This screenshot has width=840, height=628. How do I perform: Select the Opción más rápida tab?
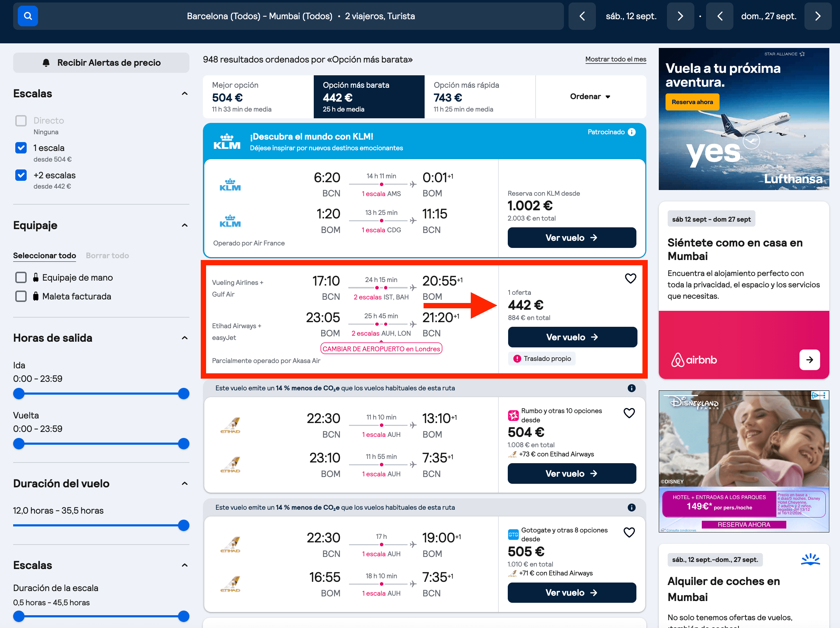click(480, 97)
